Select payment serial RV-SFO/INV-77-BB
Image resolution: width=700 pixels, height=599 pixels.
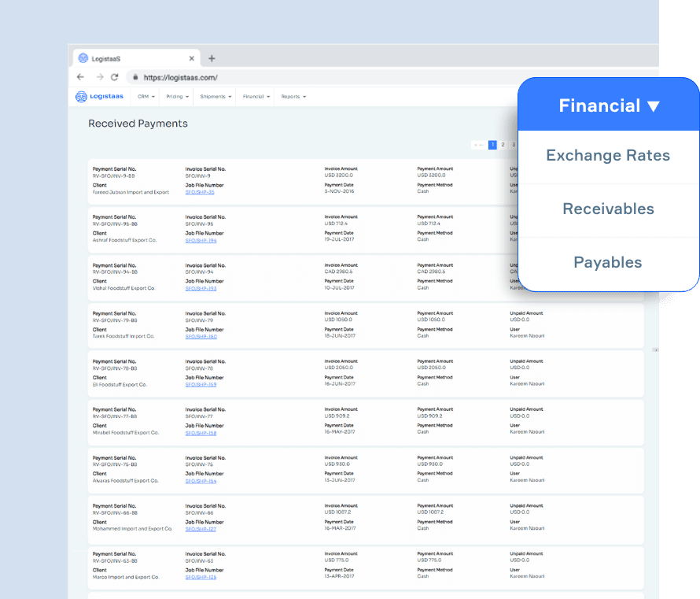click(x=115, y=416)
